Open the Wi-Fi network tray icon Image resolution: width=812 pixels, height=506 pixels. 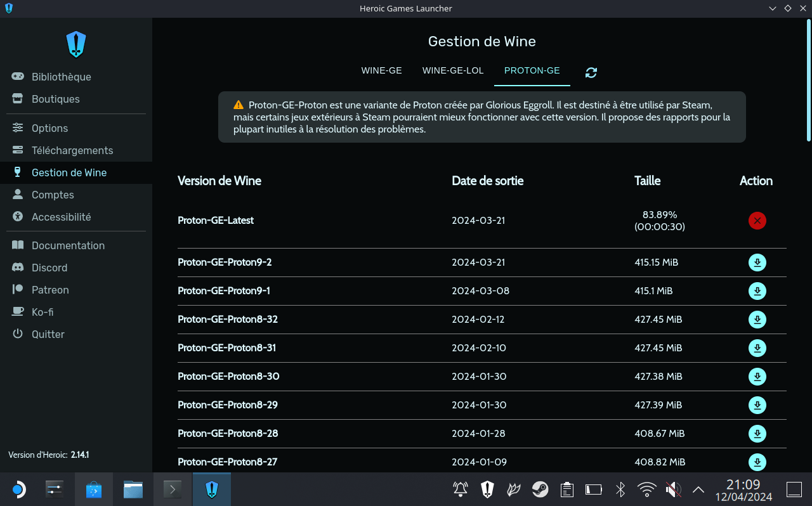click(647, 489)
